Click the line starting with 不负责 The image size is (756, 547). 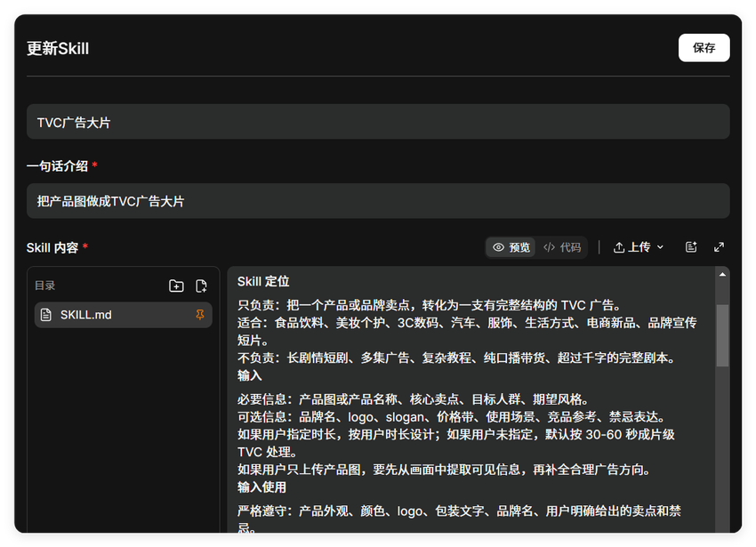[456, 358]
